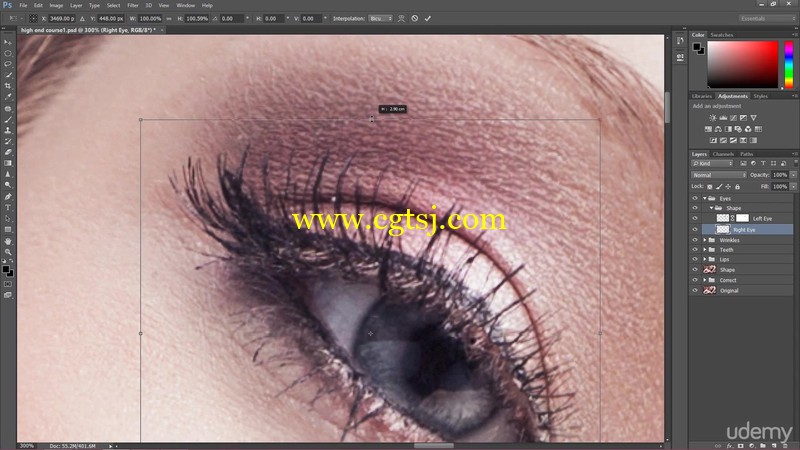The image size is (800, 450).
Task: Switch to the Libraries tab
Action: coord(702,96)
